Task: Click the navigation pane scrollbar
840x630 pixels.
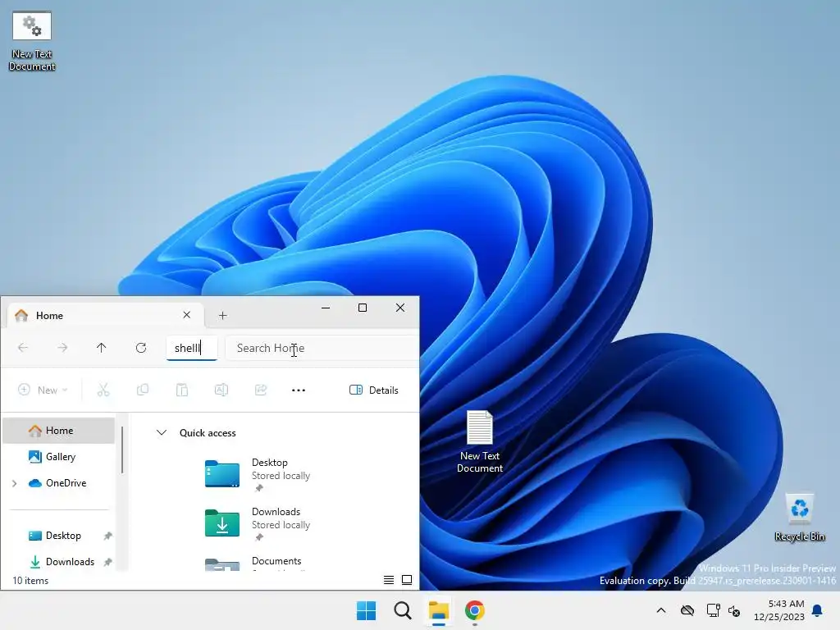Action: [122, 450]
